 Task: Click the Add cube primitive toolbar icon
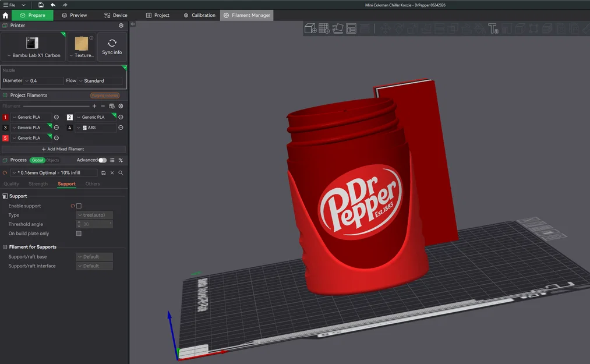click(310, 28)
